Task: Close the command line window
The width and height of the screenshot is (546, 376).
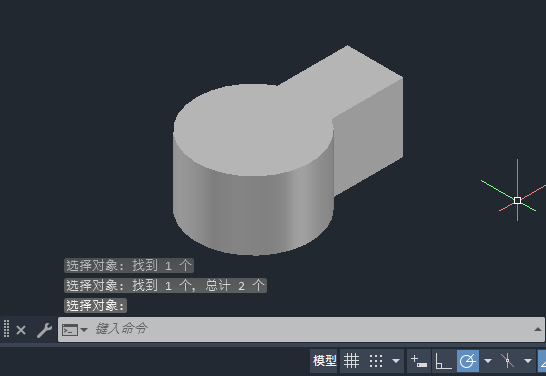Action: coord(21,330)
